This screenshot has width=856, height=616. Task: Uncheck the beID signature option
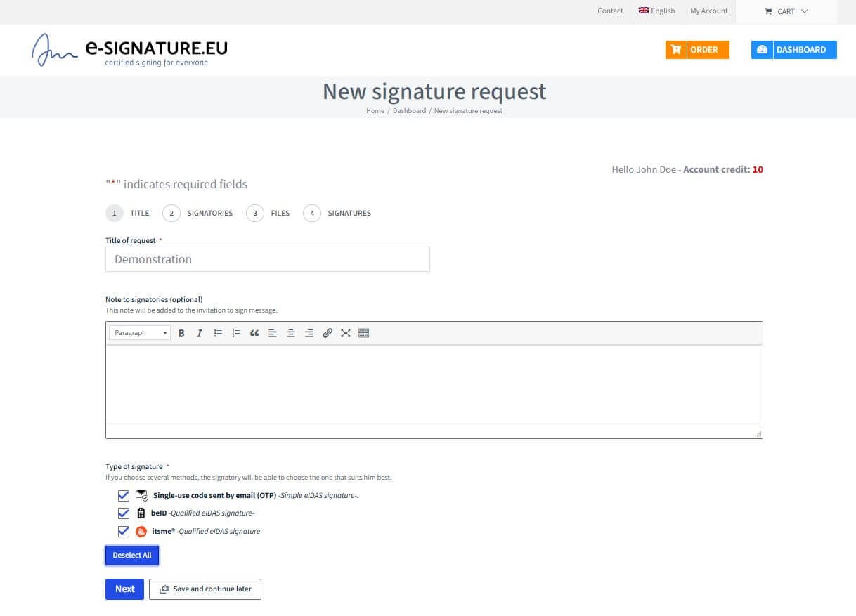(x=124, y=513)
